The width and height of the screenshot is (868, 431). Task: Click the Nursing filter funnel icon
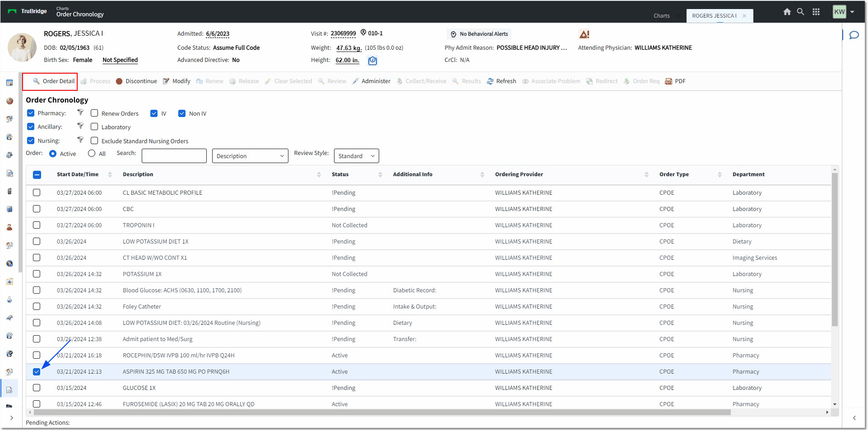[80, 140]
